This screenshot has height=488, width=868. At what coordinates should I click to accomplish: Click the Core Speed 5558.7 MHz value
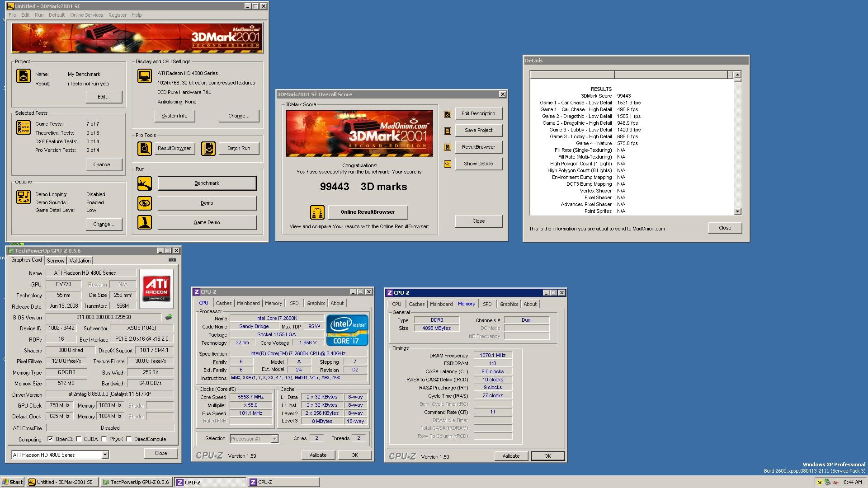250,397
